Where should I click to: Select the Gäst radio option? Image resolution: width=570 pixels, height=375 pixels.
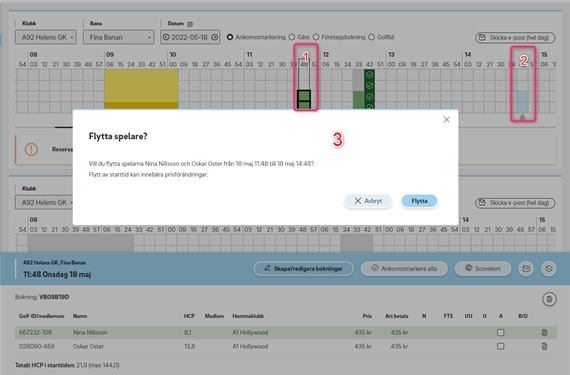292,37
